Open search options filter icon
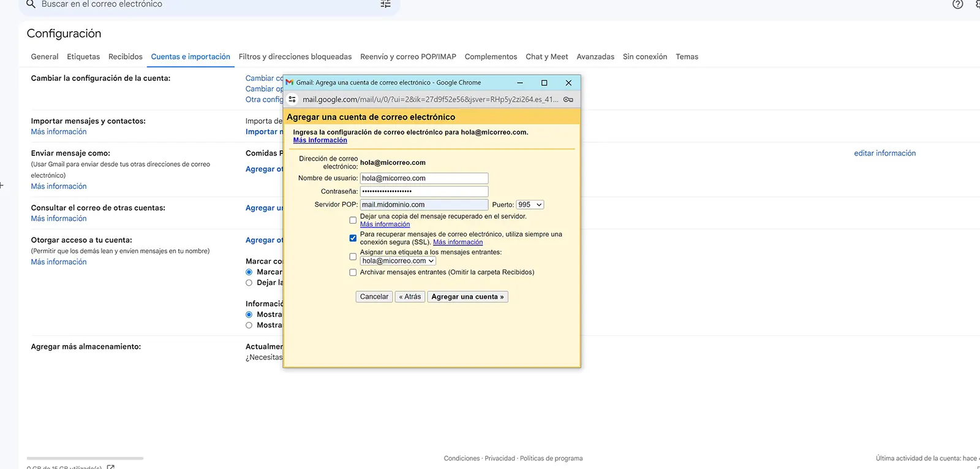The height and width of the screenshot is (469, 980). pyautogui.click(x=385, y=4)
